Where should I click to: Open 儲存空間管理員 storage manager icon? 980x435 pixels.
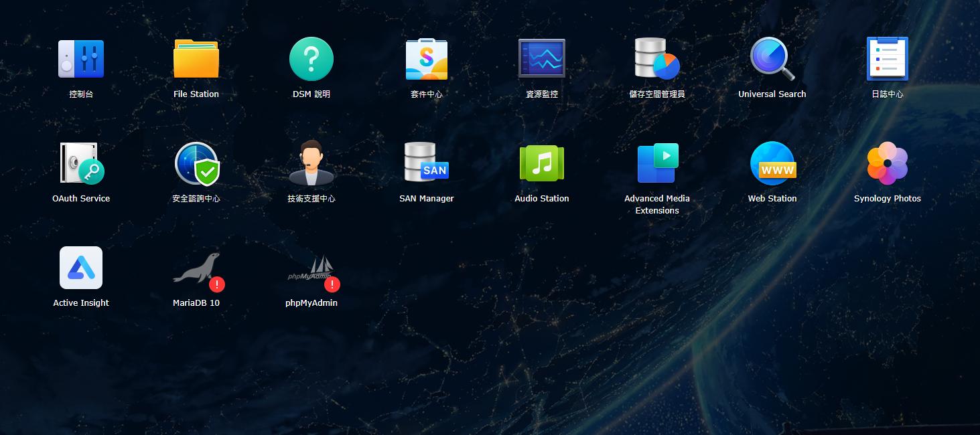tap(657, 59)
